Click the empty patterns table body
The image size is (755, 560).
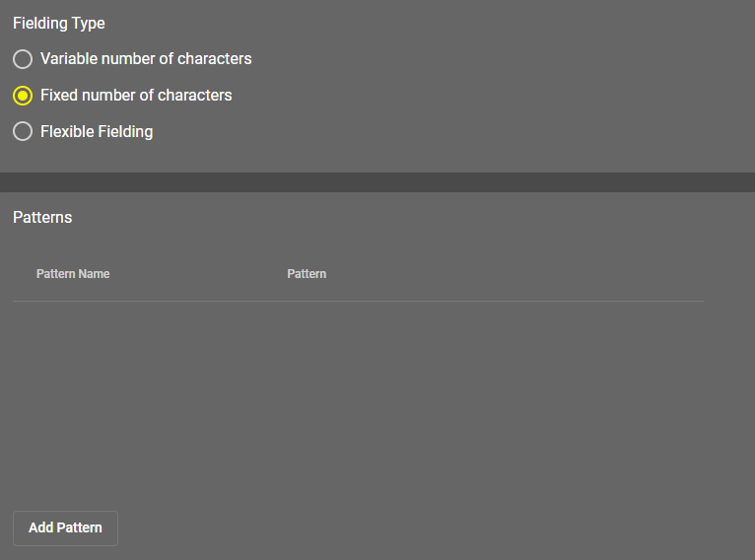358,394
